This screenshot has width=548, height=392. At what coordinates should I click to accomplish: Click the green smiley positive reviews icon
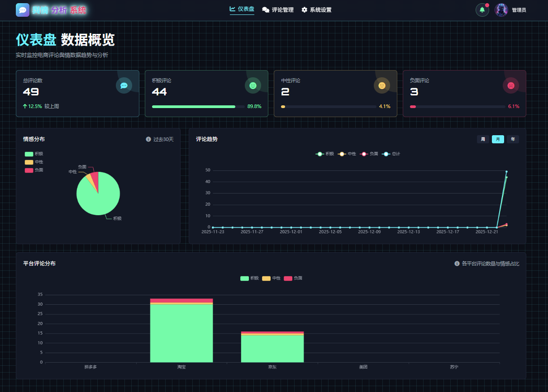click(253, 85)
